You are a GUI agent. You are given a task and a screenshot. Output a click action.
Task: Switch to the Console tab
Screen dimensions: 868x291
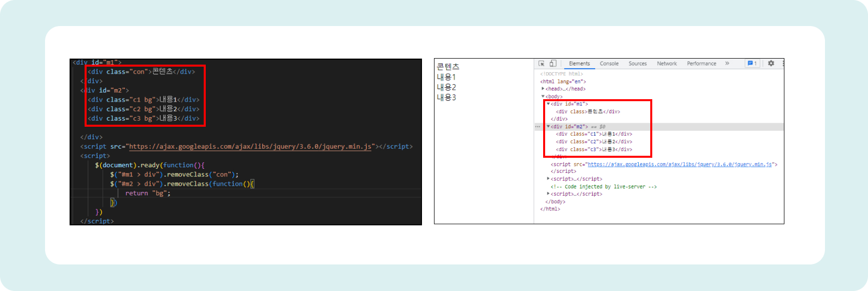pos(609,64)
